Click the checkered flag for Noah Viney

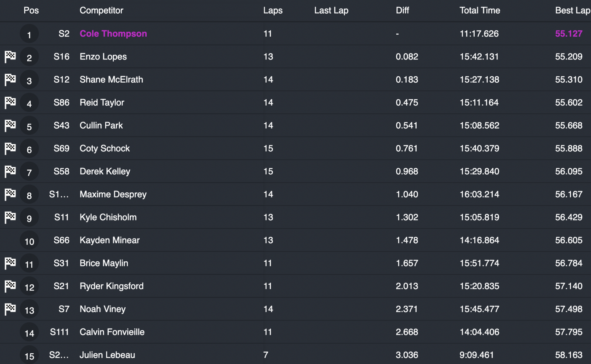(10, 309)
